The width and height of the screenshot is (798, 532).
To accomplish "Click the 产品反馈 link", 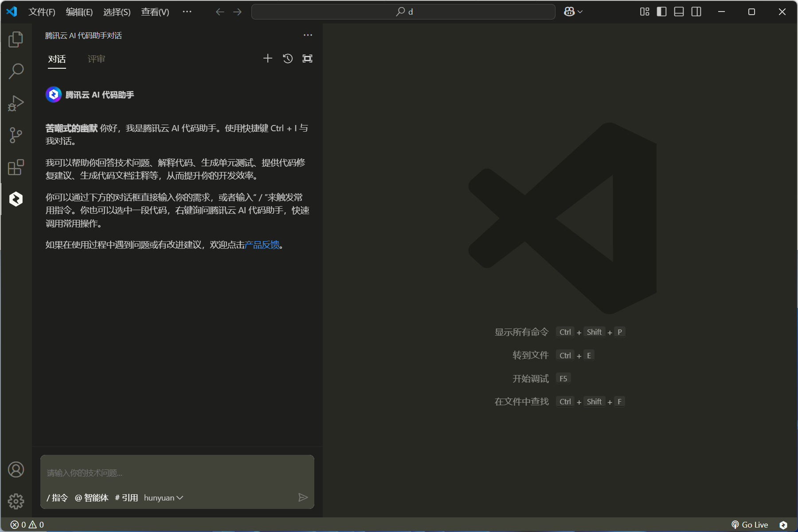I will pyautogui.click(x=262, y=245).
